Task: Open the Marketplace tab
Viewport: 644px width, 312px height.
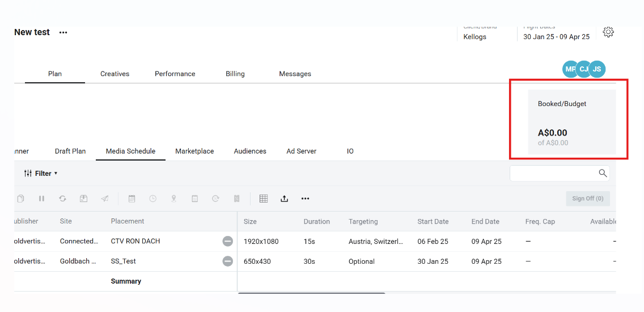Action: coord(194,151)
